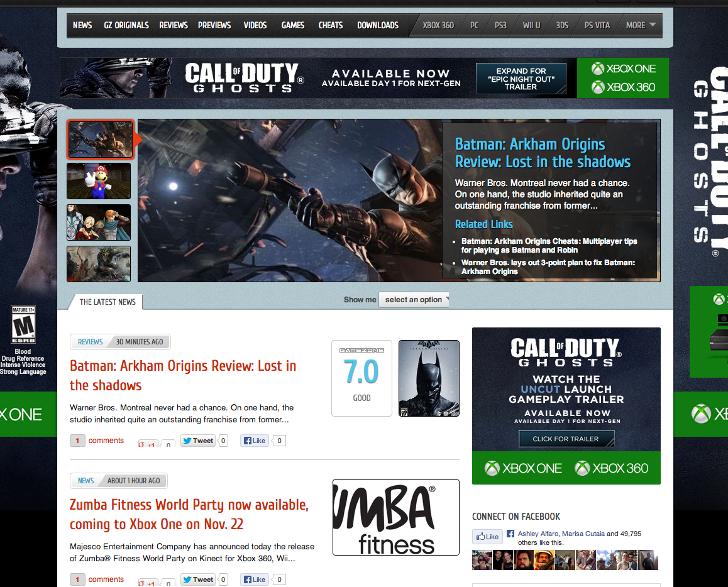
Task: Click the Zumba fitness logo image
Action: (396, 517)
